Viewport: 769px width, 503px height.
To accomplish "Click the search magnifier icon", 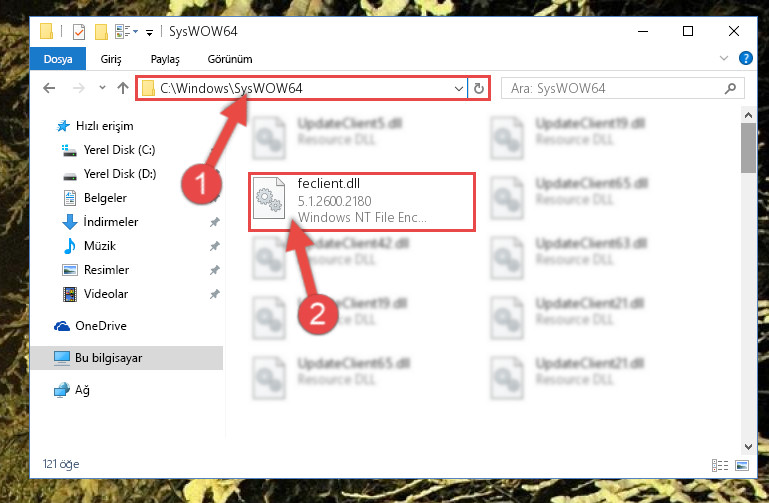I will pyautogui.click(x=730, y=88).
